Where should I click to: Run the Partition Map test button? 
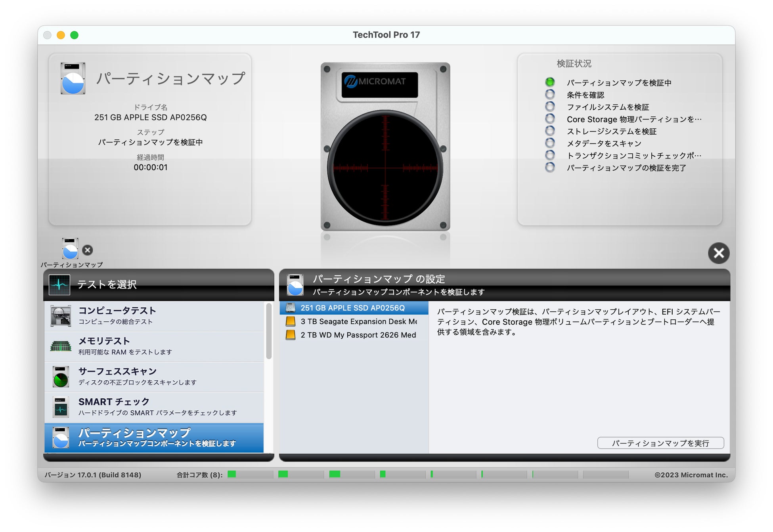pyautogui.click(x=660, y=443)
